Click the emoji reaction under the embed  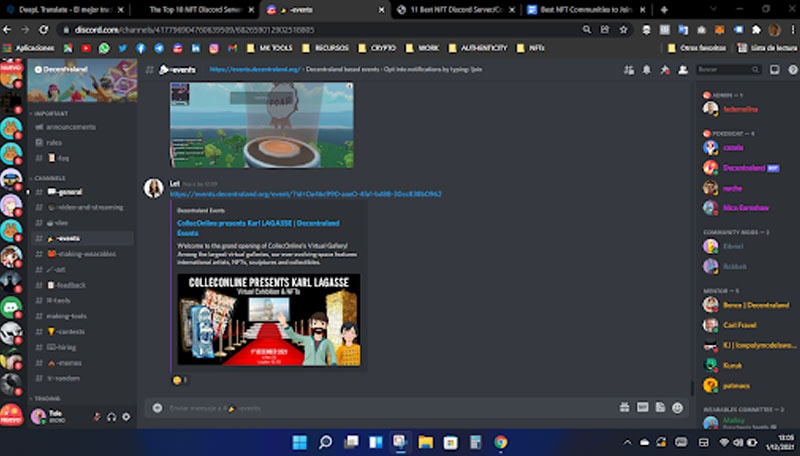pyautogui.click(x=180, y=380)
